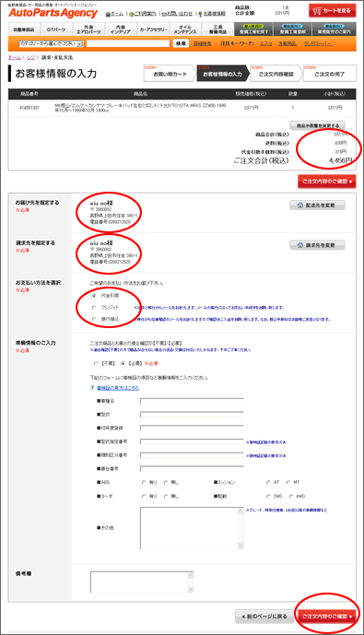
Task: Click the 洗車用品 keyword link
Action: click(x=288, y=43)
